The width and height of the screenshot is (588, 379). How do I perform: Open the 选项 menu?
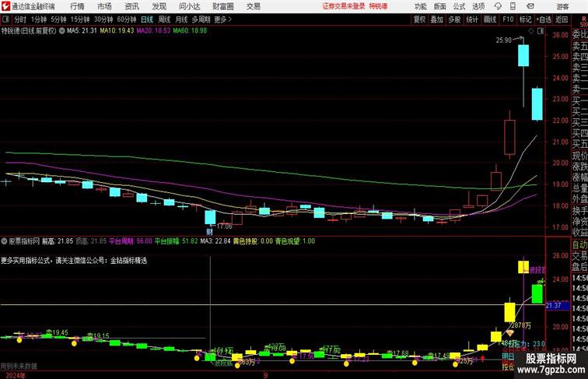click(x=478, y=6)
